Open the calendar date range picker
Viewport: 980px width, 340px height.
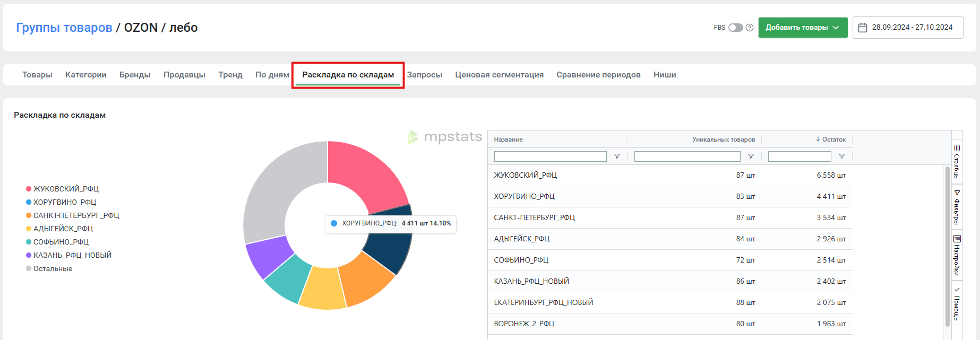point(908,28)
